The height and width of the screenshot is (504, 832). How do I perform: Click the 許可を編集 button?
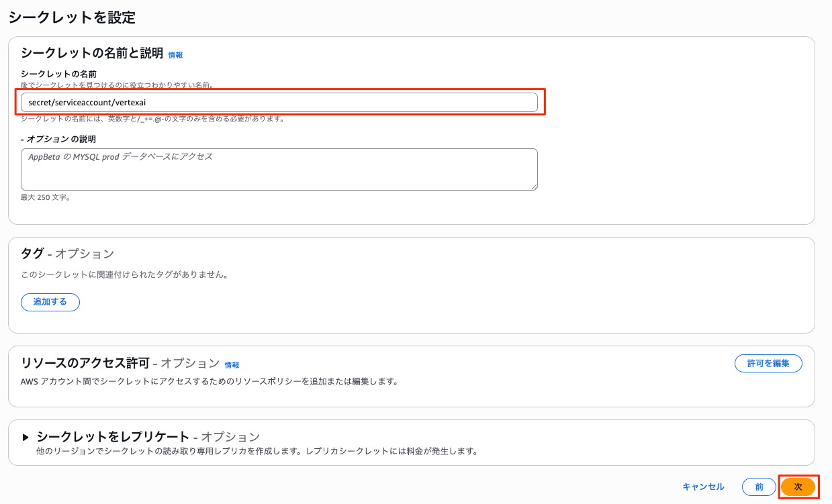[768, 364]
